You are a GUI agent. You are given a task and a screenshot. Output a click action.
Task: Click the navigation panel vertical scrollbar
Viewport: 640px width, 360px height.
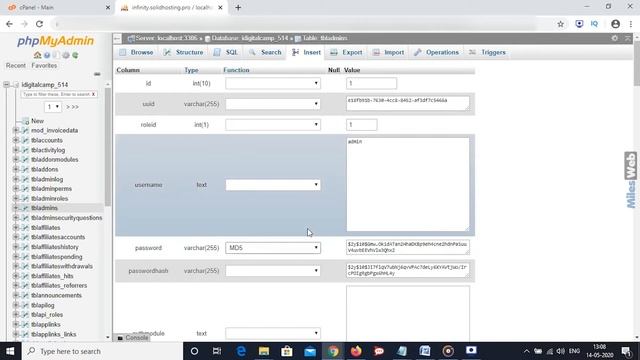108,147
